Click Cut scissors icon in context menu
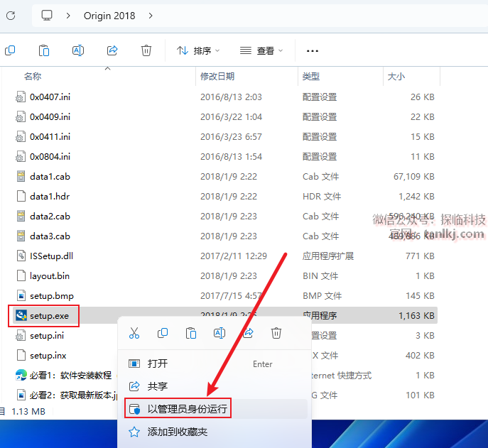 point(134,333)
